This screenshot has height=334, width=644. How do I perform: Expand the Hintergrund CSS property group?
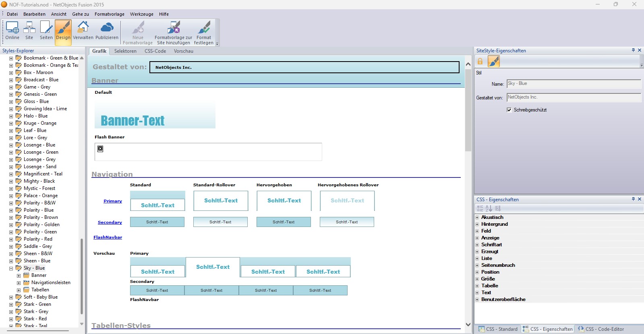(x=477, y=224)
